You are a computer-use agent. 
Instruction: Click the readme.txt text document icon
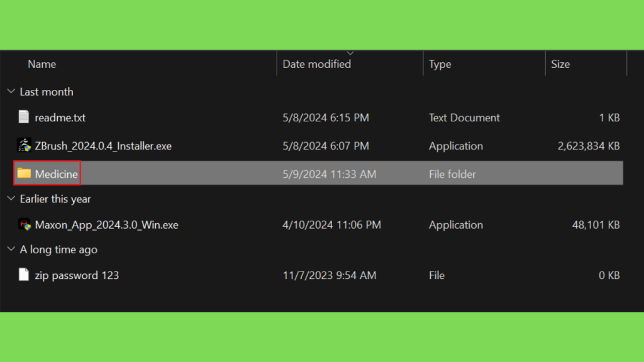point(24,117)
